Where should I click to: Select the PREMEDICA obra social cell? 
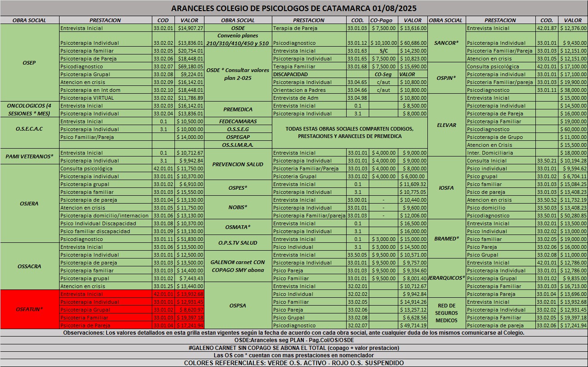pyautogui.click(x=238, y=109)
